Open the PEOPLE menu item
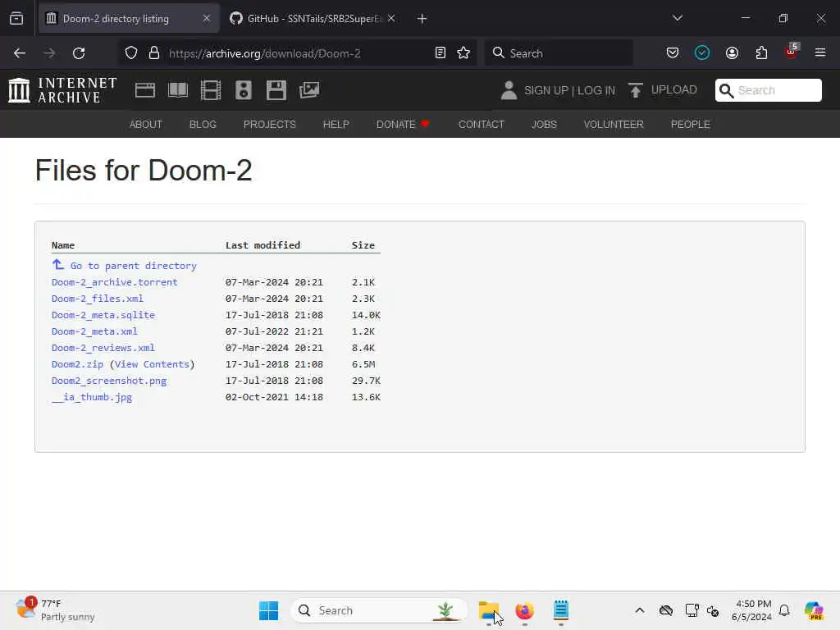Screen dimensions: 840x630 [691, 125]
